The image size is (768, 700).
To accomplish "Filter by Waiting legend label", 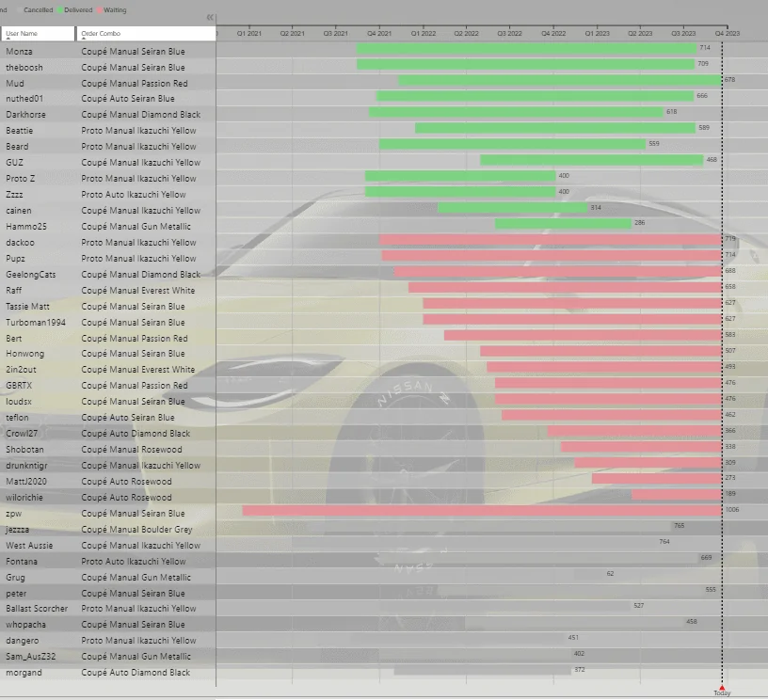I will [x=115, y=10].
